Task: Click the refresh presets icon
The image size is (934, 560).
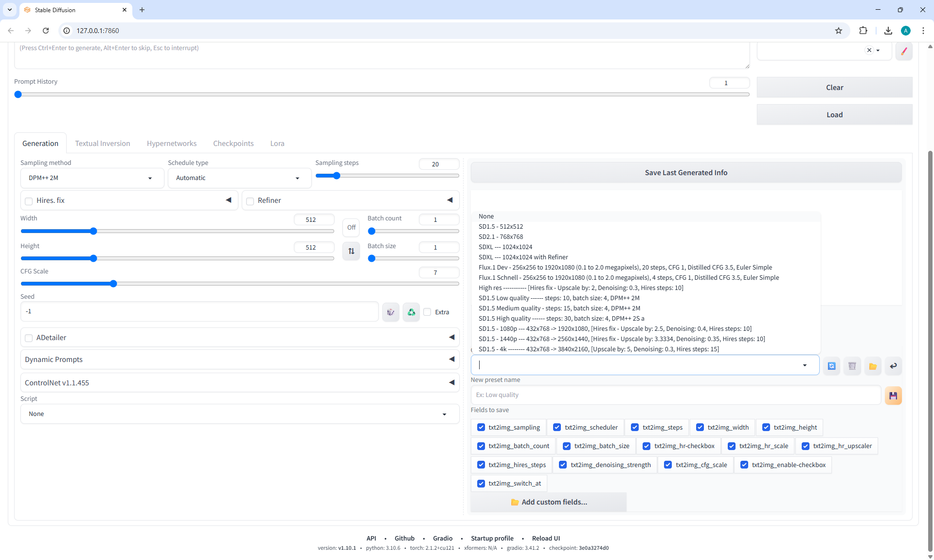Action: [831, 366]
